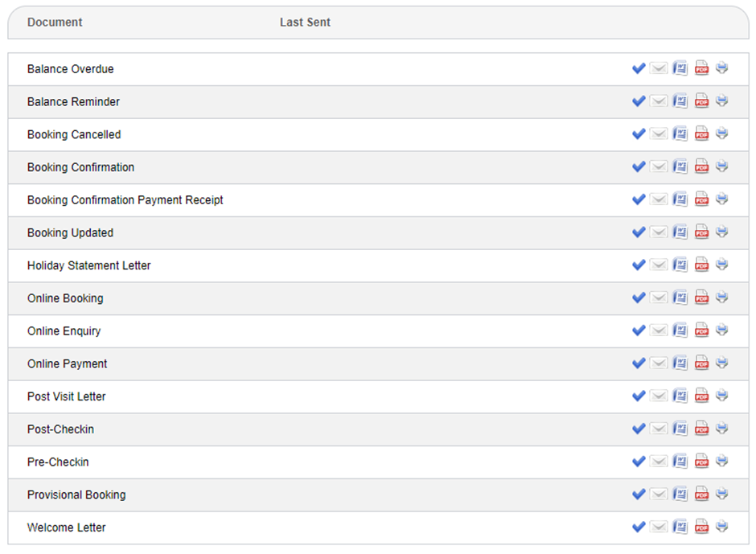756x554 pixels.
Task: Export Booking Confirmation Payment Receipt as PDF
Action: coord(701,199)
